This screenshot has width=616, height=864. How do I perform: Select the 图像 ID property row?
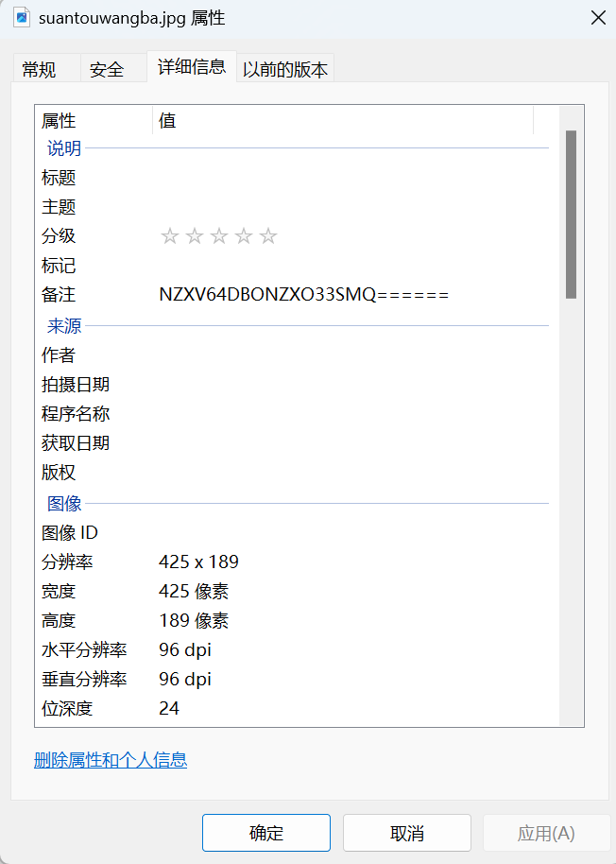click(295, 532)
